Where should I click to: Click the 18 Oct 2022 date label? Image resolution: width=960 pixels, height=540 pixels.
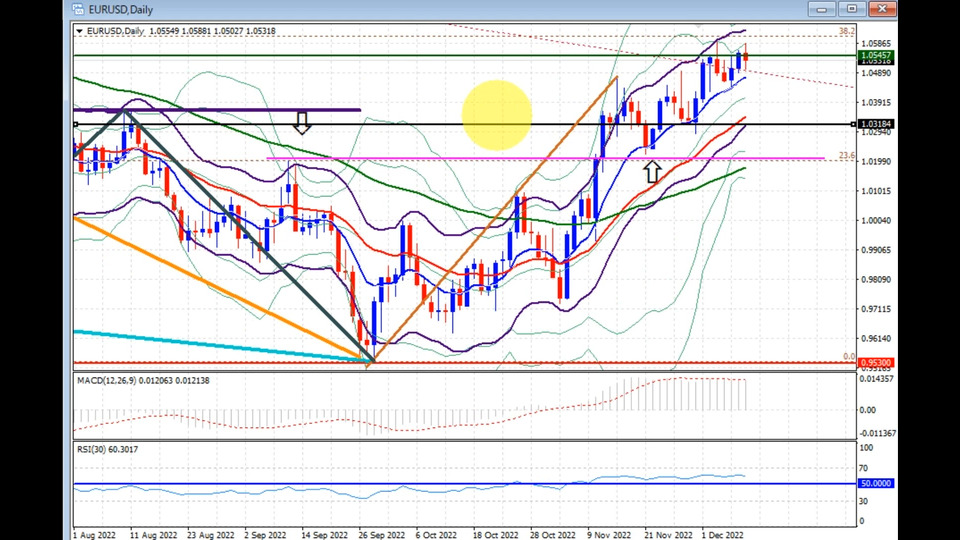[495, 535]
